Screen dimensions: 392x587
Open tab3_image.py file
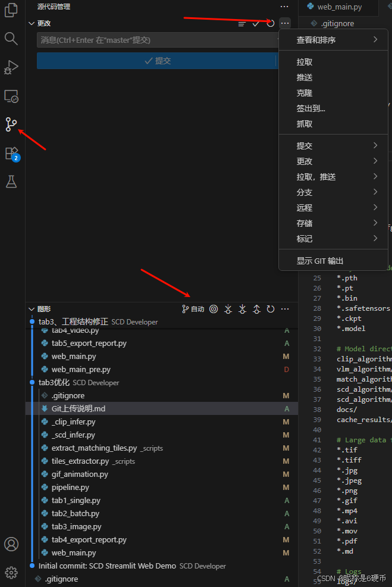coord(162,527)
